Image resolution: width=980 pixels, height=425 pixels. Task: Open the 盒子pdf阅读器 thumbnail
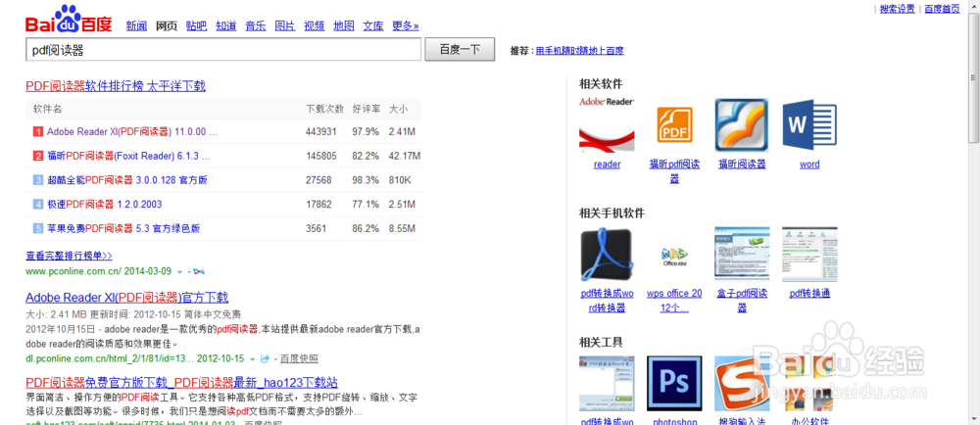click(742, 255)
